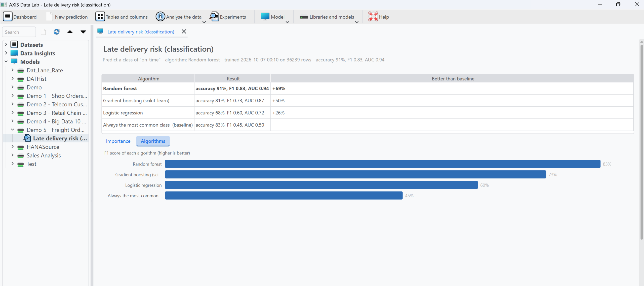Expand the Datasets tree node

[6, 45]
